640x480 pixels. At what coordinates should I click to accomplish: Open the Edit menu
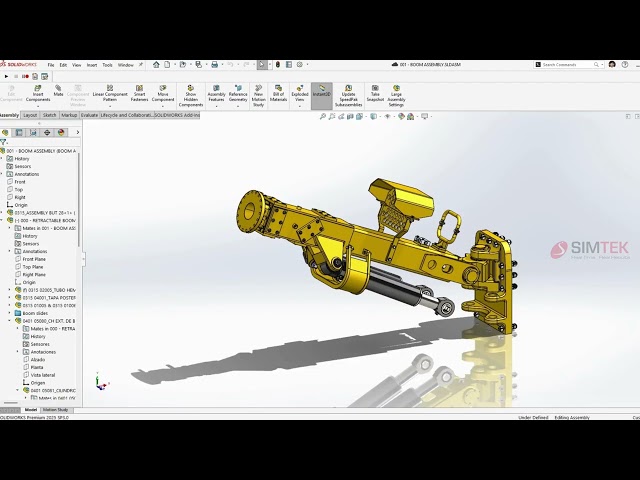pyautogui.click(x=63, y=65)
